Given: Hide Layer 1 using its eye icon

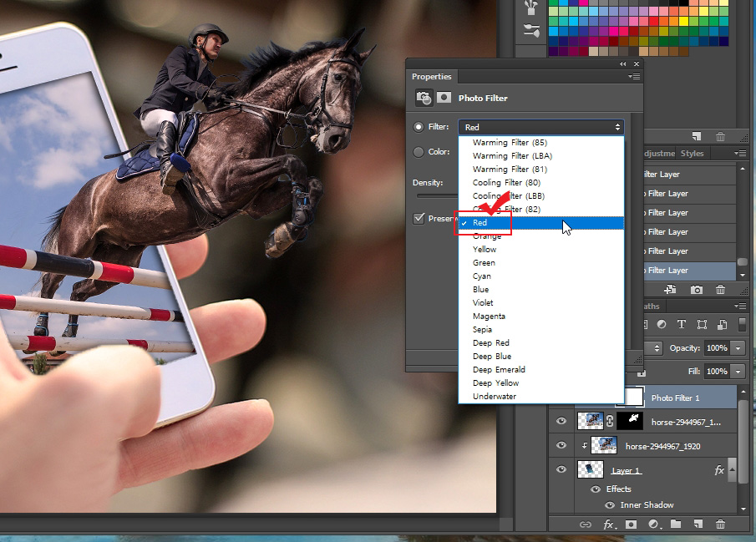Looking at the screenshot, I should point(561,469).
